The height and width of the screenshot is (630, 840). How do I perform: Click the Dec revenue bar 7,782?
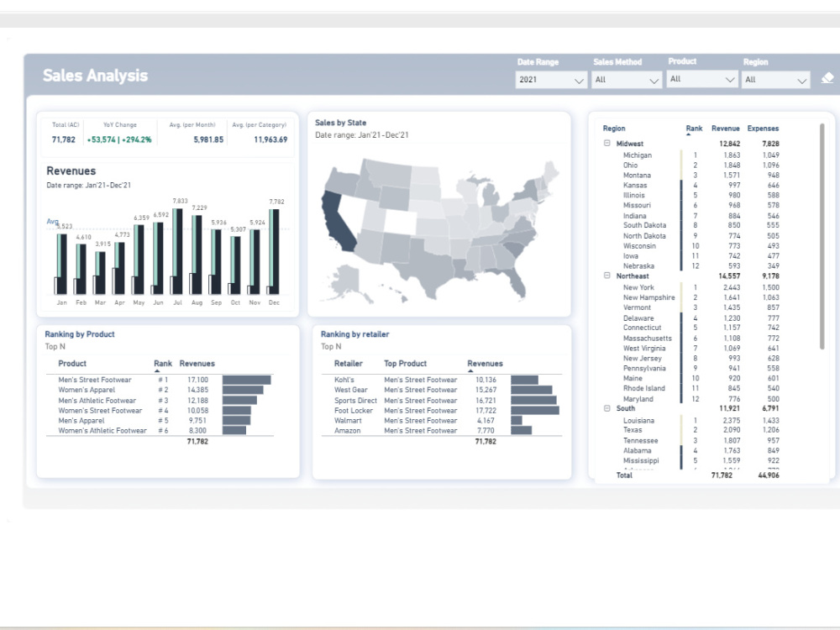click(274, 252)
